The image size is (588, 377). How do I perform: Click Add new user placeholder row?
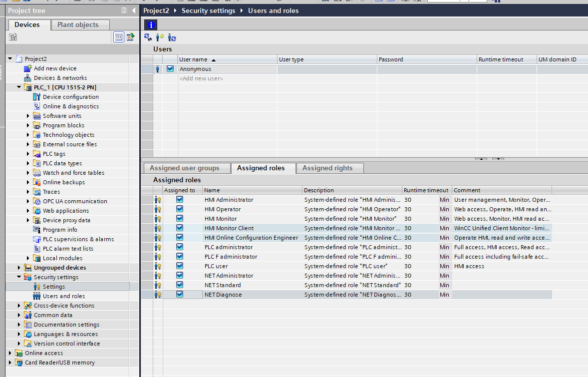coord(201,78)
